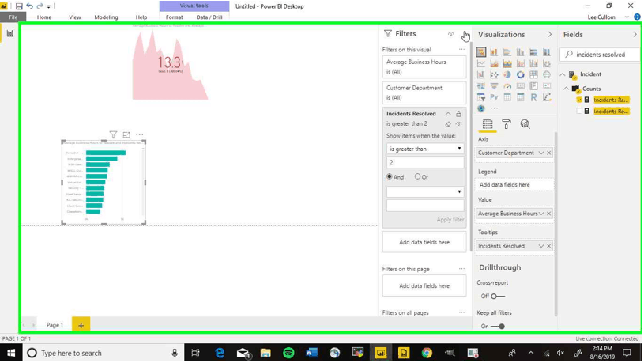Pick the Slicer visualization icon
644x363 pixels.
click(x=481, y=97)
